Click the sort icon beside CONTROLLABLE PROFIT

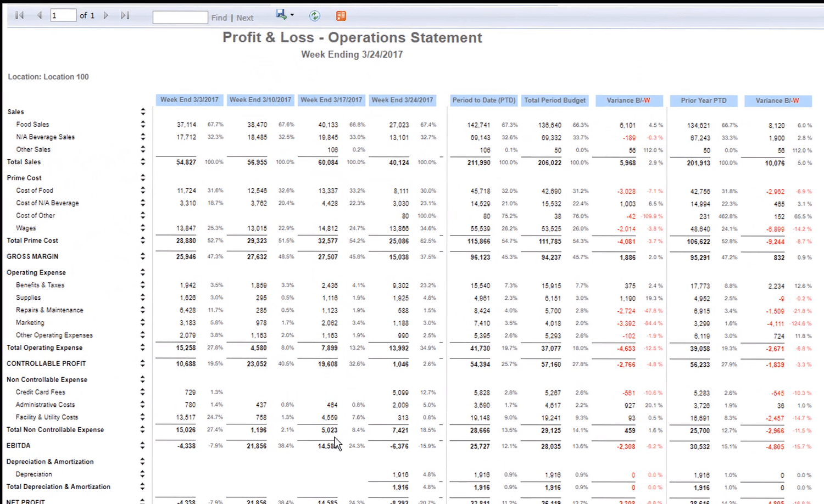click(142, 363)
